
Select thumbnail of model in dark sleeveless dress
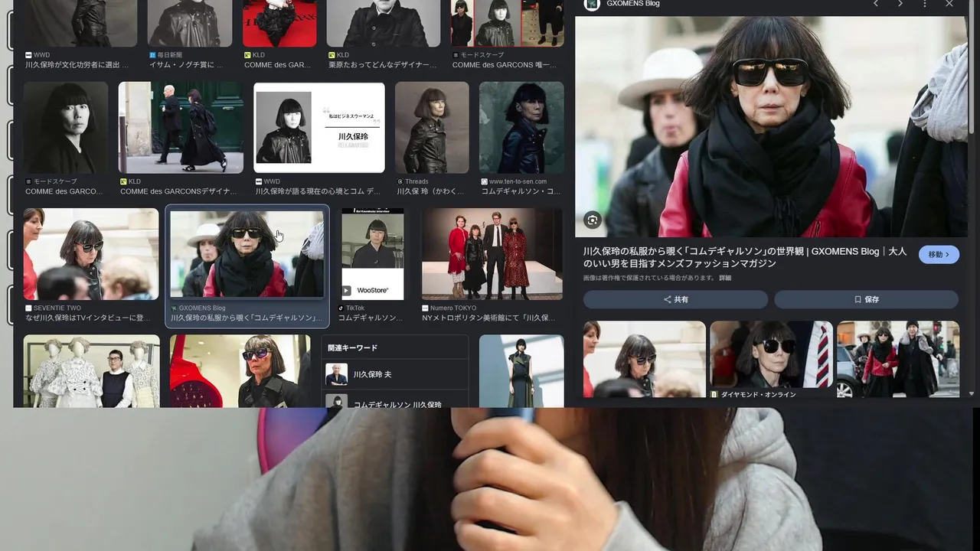click(521, 371)
